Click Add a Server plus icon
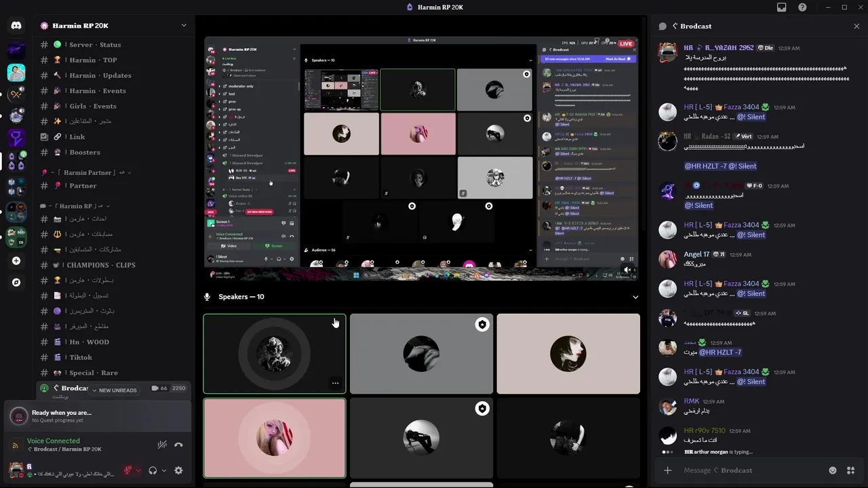Viewport: 868px width, 488px height. click(16, 261)
